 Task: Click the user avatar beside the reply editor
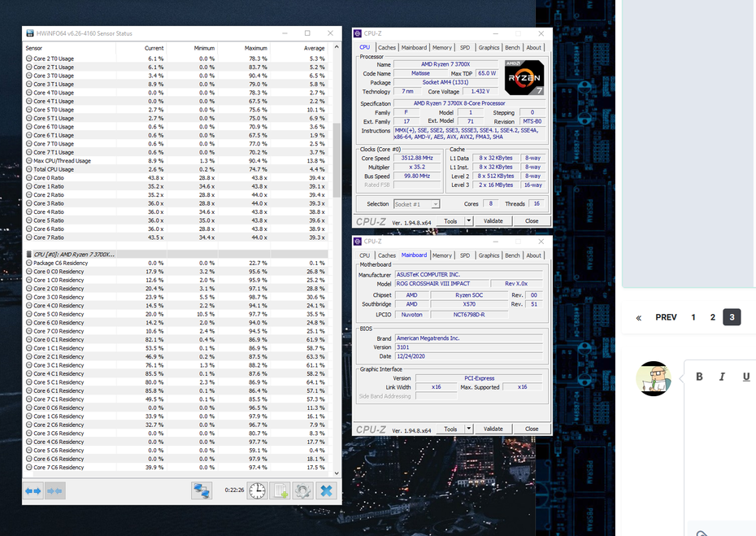(654, 379)
